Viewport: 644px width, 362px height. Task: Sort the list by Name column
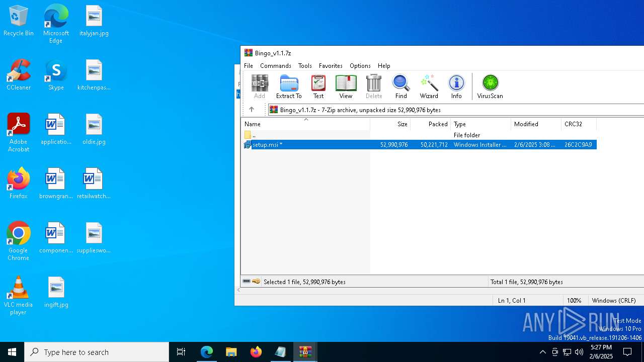tap(305, 124)
